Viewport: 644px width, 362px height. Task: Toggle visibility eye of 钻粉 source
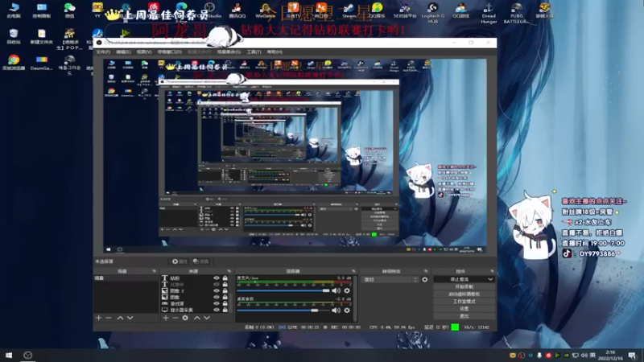click(x=217, y=278)
